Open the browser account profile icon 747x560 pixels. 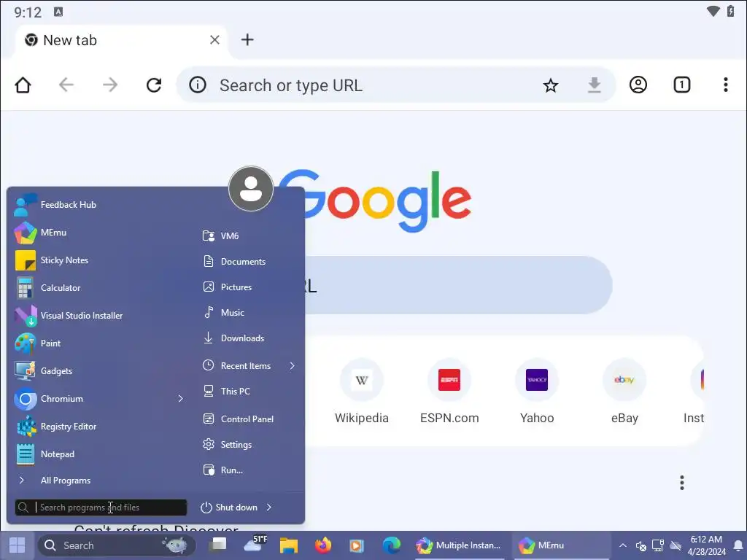tap(638, 85)
